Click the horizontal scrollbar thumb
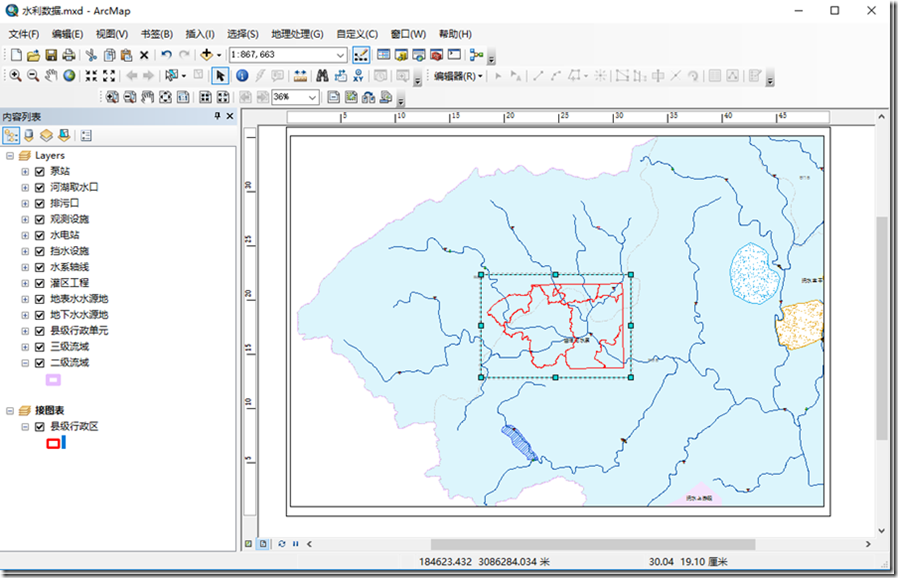 (x=593, y=544)
